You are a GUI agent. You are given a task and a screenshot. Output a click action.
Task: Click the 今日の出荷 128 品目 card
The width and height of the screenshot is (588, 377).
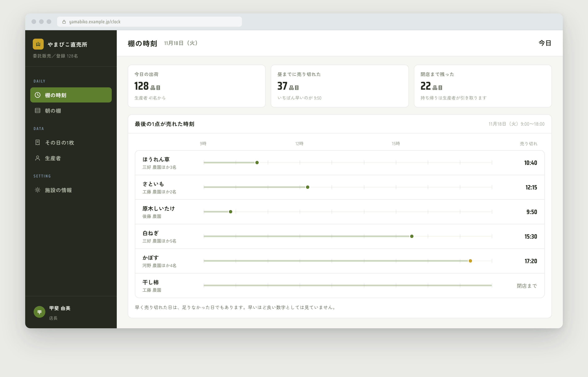tap(197, 86)
